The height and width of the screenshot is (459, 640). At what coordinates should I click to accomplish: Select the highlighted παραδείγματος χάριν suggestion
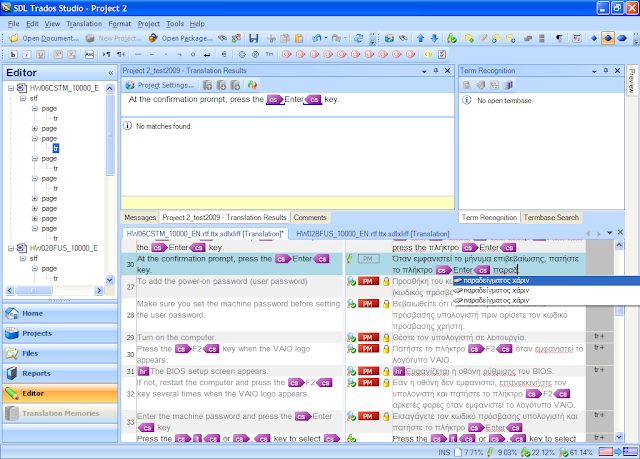(x=546, y=280)
